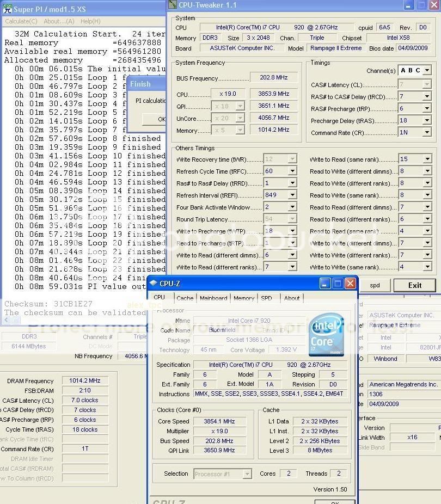Switch to the Mainboard tab in CPU-Z
The width and height of the screenshot is (441, 504).
(213, 298)
